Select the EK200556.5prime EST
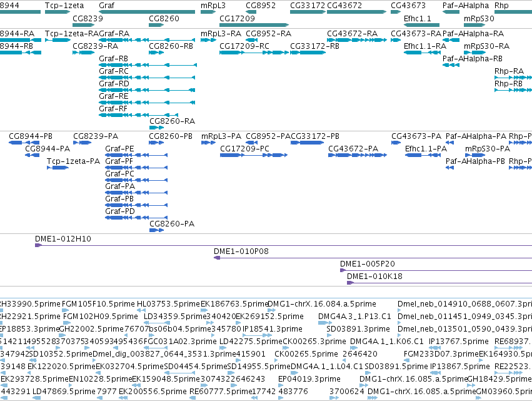This screenshot has height=401, width=532. [122, 398]
